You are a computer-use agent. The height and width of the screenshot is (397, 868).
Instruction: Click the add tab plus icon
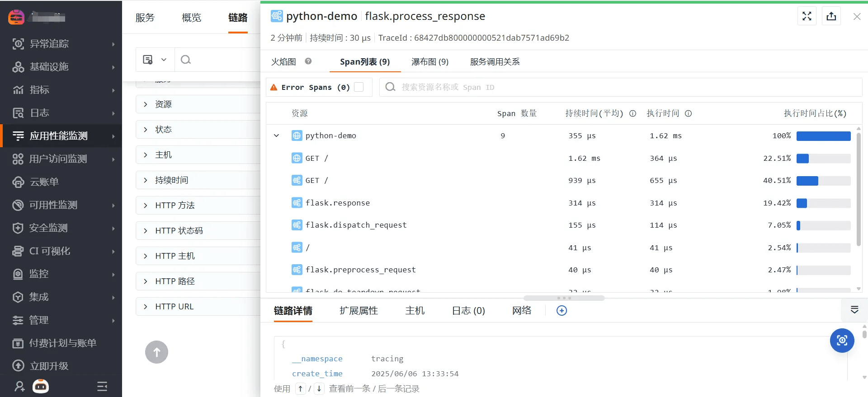(x=561, y=311)
